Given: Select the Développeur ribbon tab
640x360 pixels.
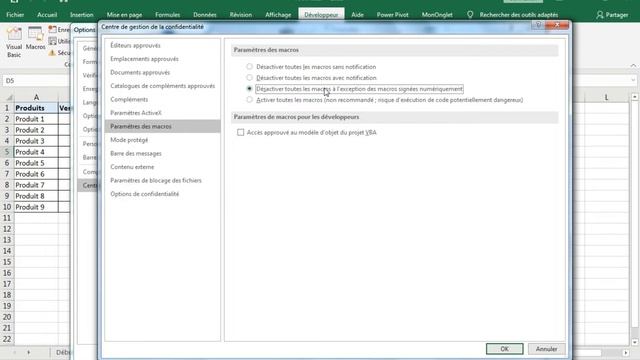Looking at the screenshot, I should pos(321,15).
